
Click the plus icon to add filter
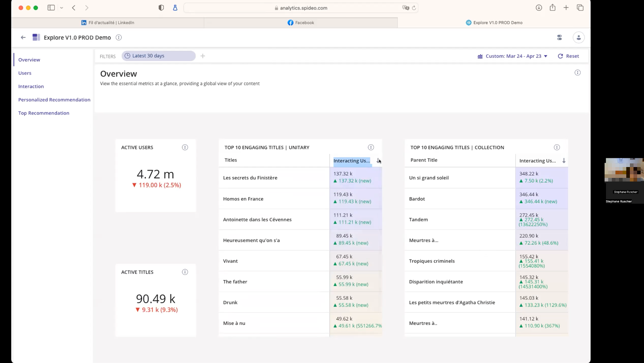[203, 56]
